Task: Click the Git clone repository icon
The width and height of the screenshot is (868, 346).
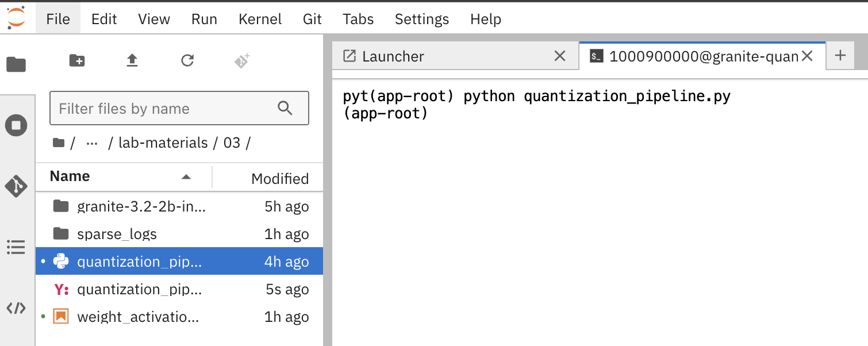Action: point(242,60)
